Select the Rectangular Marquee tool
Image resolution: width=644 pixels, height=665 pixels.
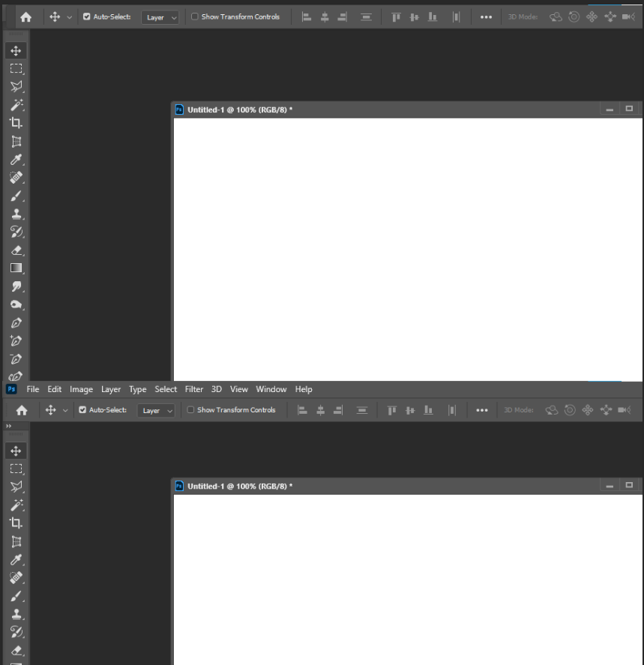coord(16,68)
